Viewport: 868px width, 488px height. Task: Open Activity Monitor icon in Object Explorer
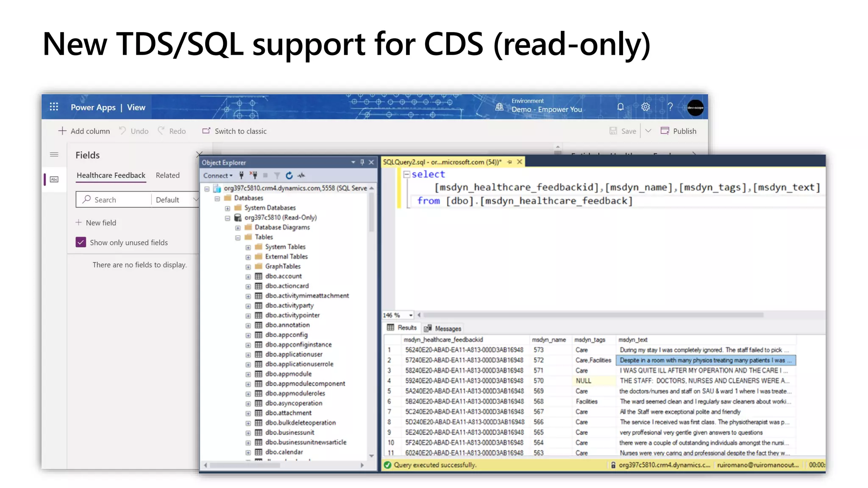pos(301,175)
